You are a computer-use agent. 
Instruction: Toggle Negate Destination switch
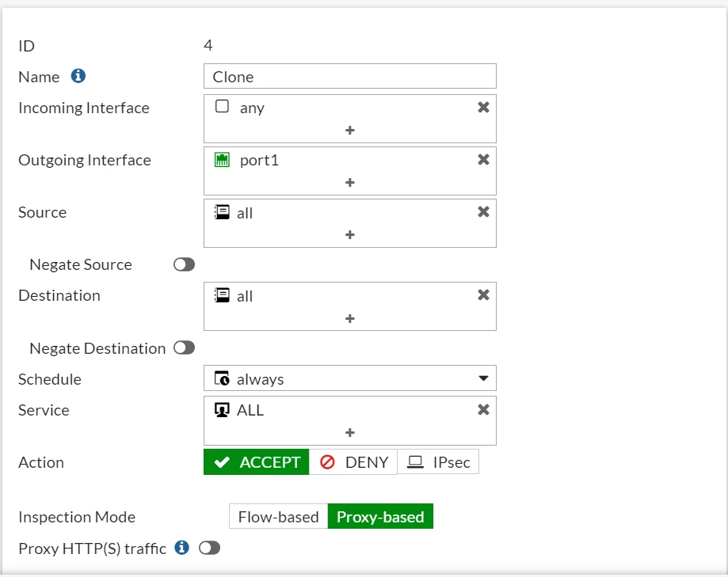click(185, 348)
